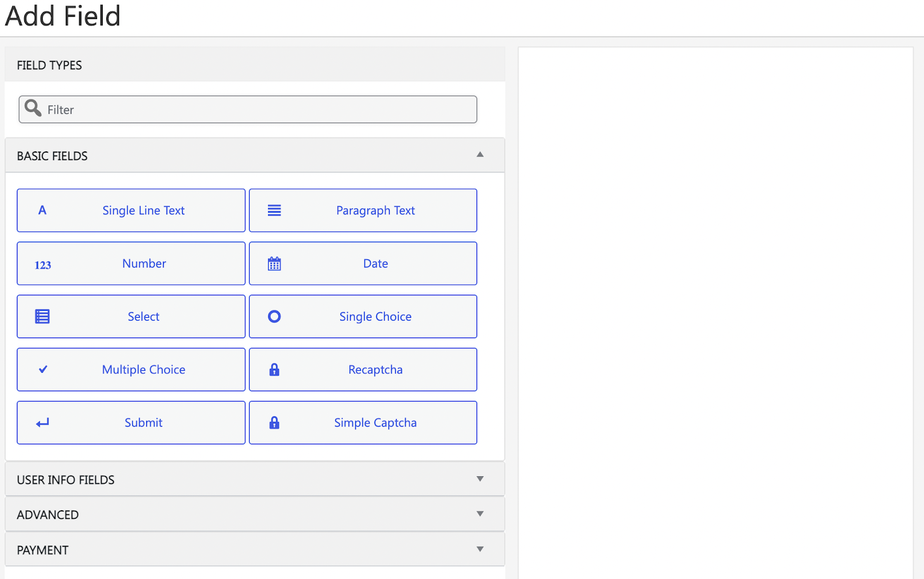Click the padlock icon for Recaptcha
Screen dimensions: 924x579
274,370
